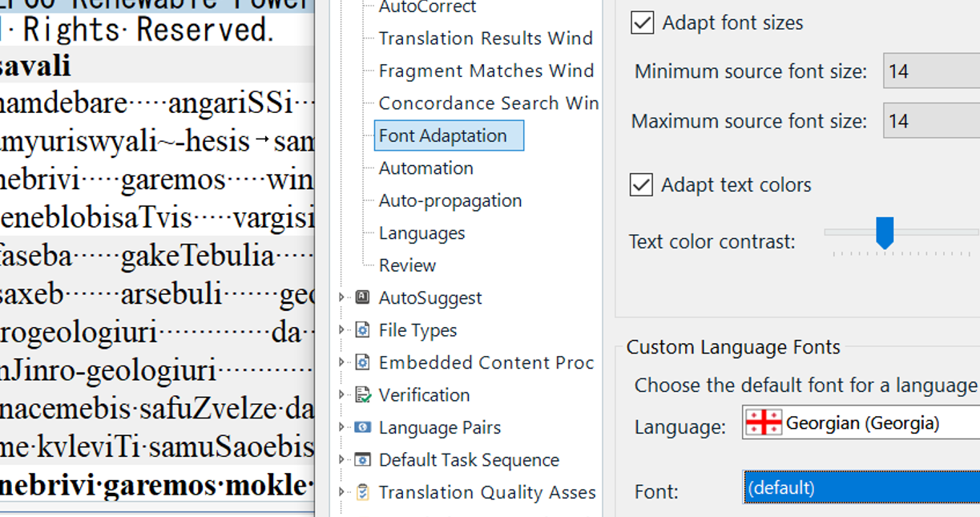
Task: Click the line containing 'gakeTebulia'
Action: point(157,256)
